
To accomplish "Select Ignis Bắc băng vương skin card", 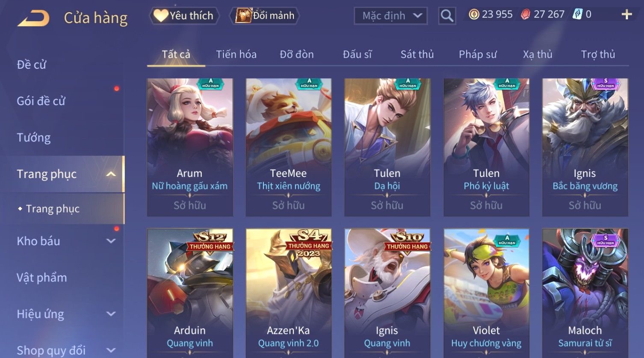I will [x=585, y=147].
